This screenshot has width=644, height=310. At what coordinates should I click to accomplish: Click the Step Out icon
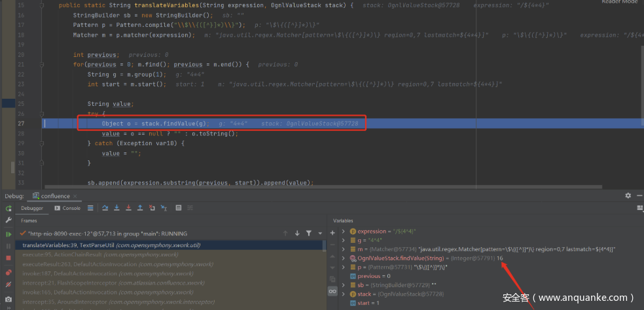pos(139,208)
